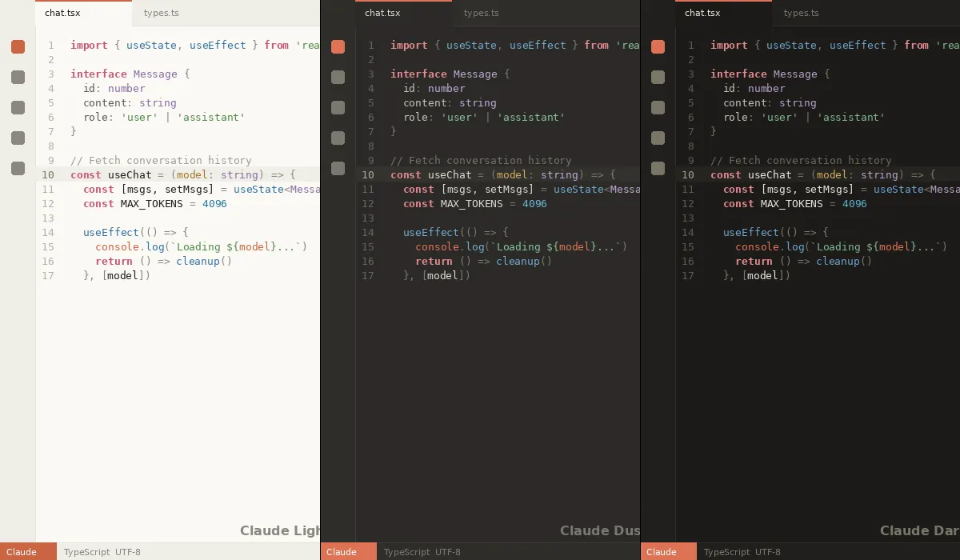Click 'interface' keyword in Dark theme editor

pyautogui.click(x=738, y=74)
